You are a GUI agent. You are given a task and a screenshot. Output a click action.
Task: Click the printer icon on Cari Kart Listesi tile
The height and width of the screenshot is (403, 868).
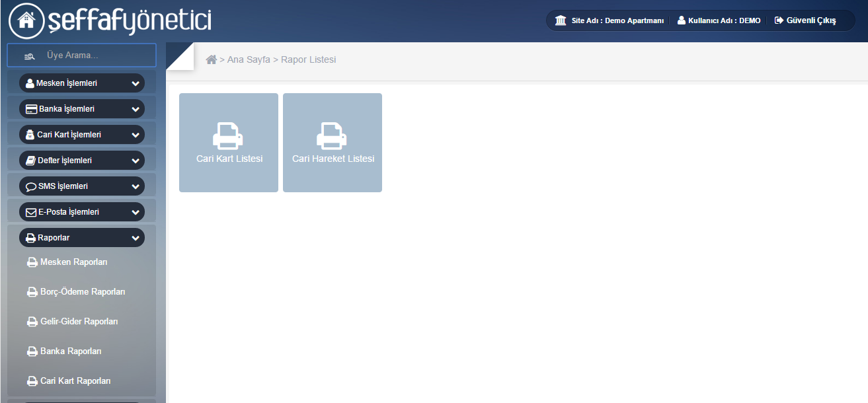coord(228,135)
